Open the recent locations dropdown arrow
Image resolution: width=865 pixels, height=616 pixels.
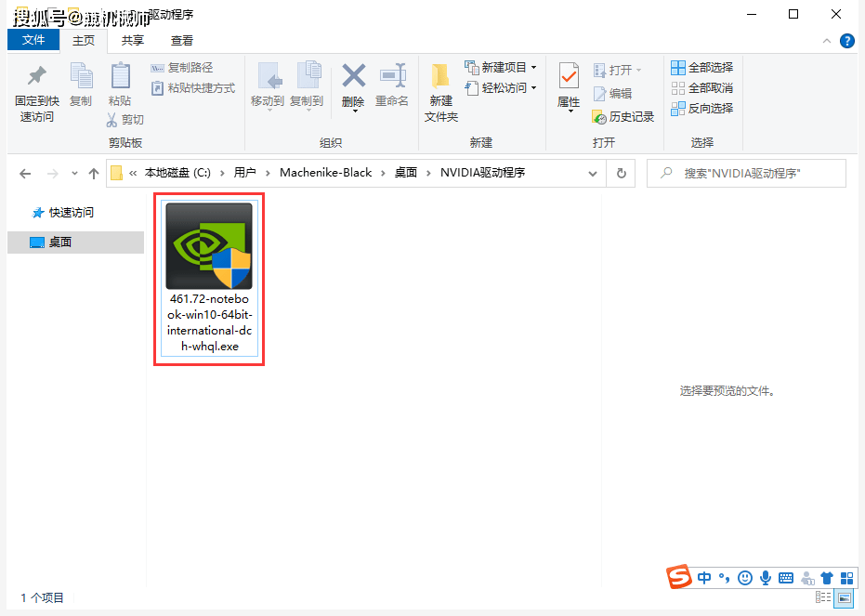click(74, 174)
